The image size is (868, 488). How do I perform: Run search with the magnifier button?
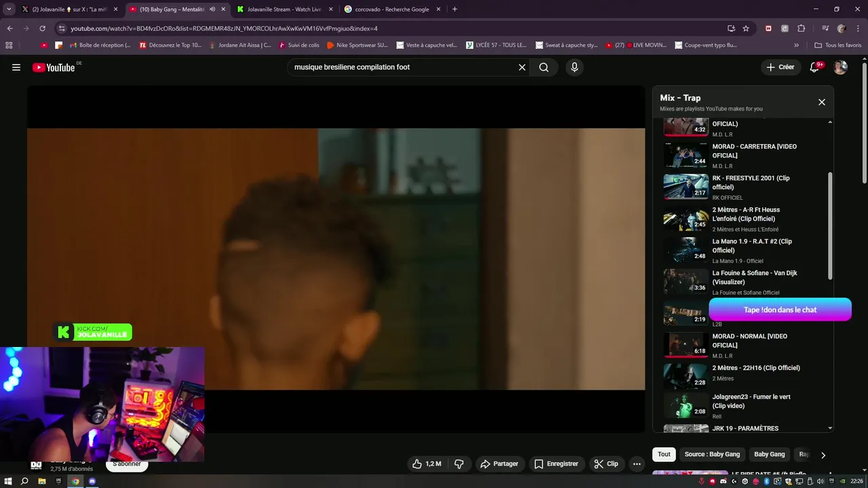coord(544,67)
